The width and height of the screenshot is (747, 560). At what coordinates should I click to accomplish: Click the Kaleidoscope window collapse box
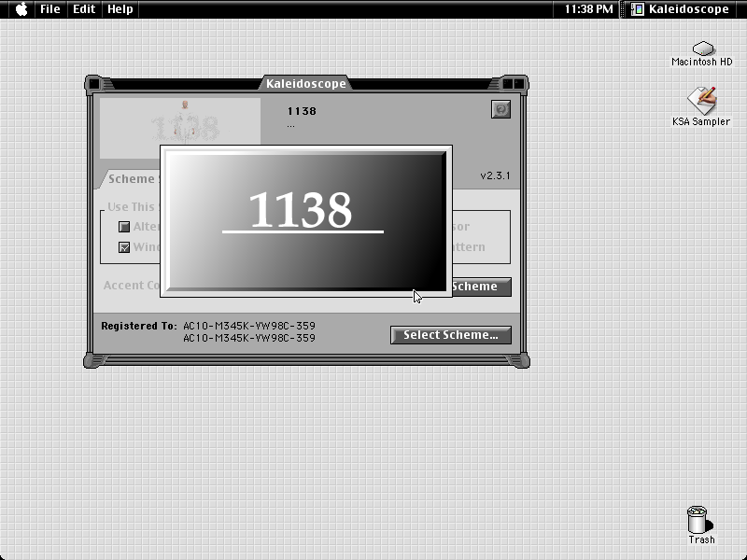coord(519,84)
